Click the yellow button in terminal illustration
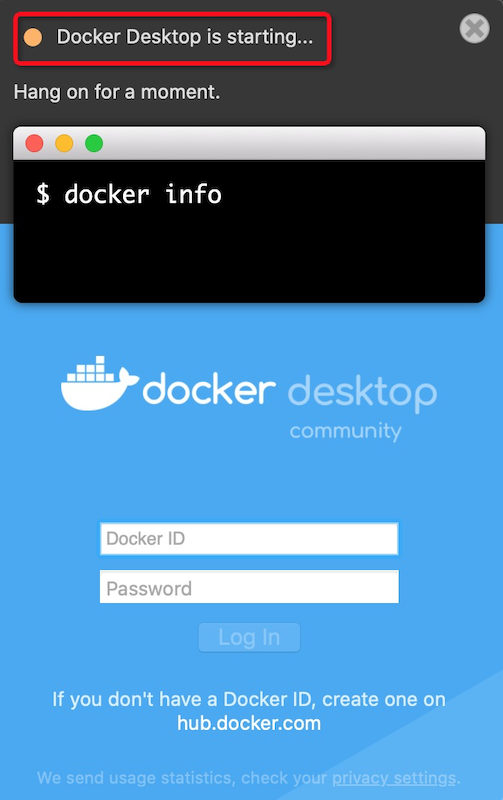This screenshot has width=503, height=800. coord(64,143)
